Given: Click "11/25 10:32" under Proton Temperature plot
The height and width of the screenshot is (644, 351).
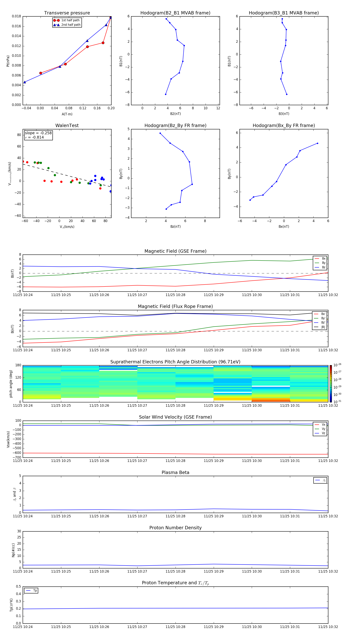Looking at the screenshot, I should coord(328,627).
